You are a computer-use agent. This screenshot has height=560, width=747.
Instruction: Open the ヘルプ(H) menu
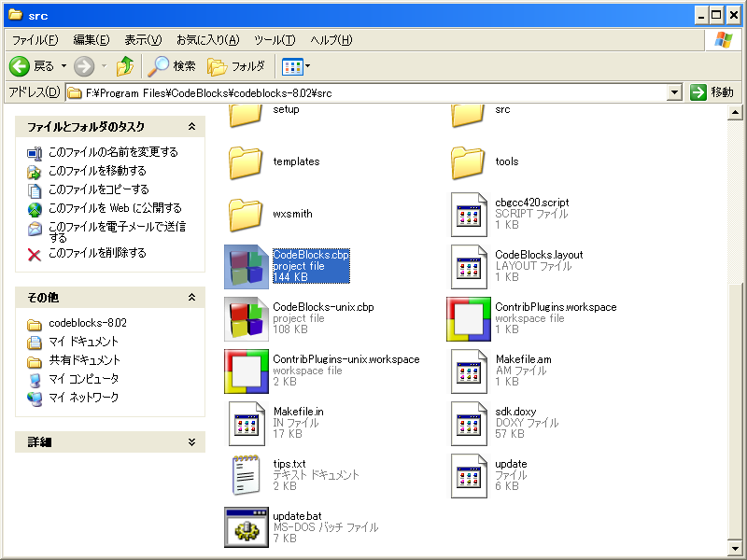click(331, 40)
